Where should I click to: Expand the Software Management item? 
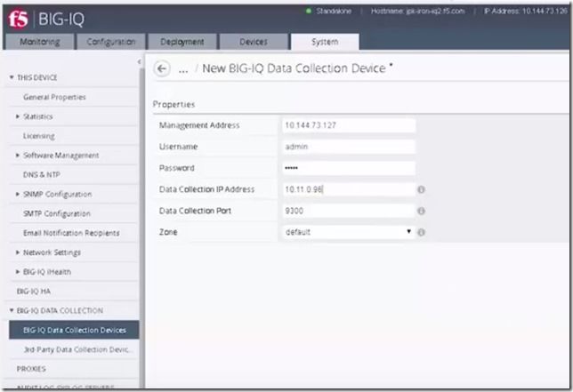coord(18,156)
